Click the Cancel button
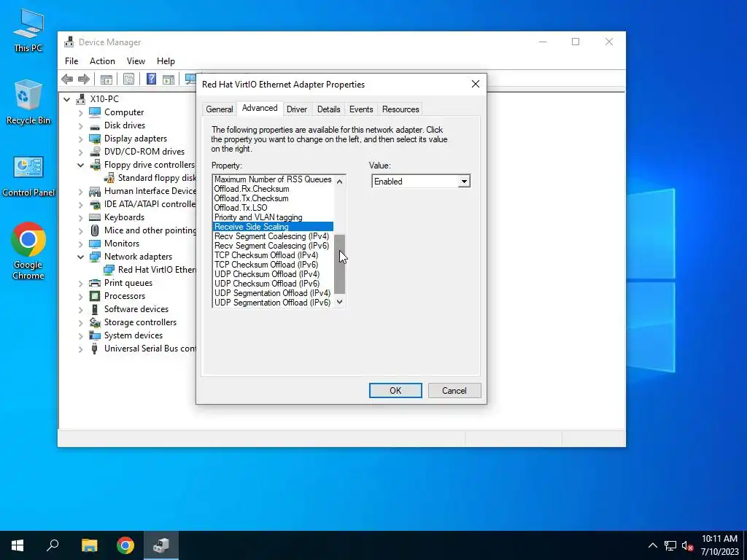This screenshot has width=747, height=560. pyautogui.click(x=454, y=391)
